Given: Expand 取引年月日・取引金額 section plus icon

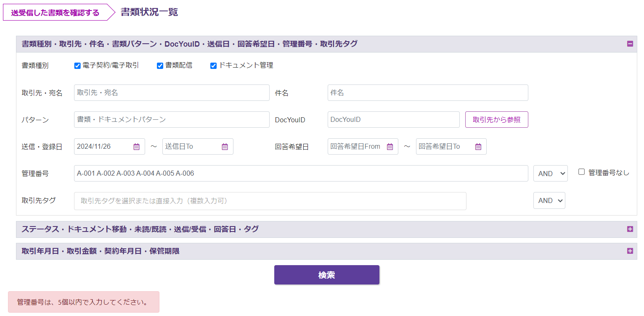Looking at the screenshot, I should pyautogui.click(x=630, y=251).
